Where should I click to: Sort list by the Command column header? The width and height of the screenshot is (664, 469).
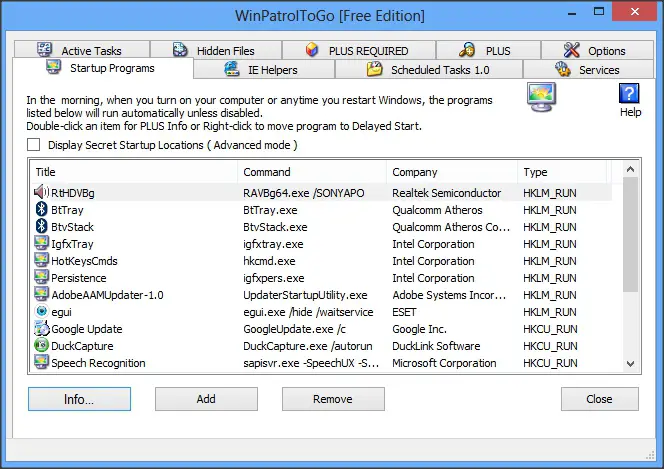tap(312, 172)
